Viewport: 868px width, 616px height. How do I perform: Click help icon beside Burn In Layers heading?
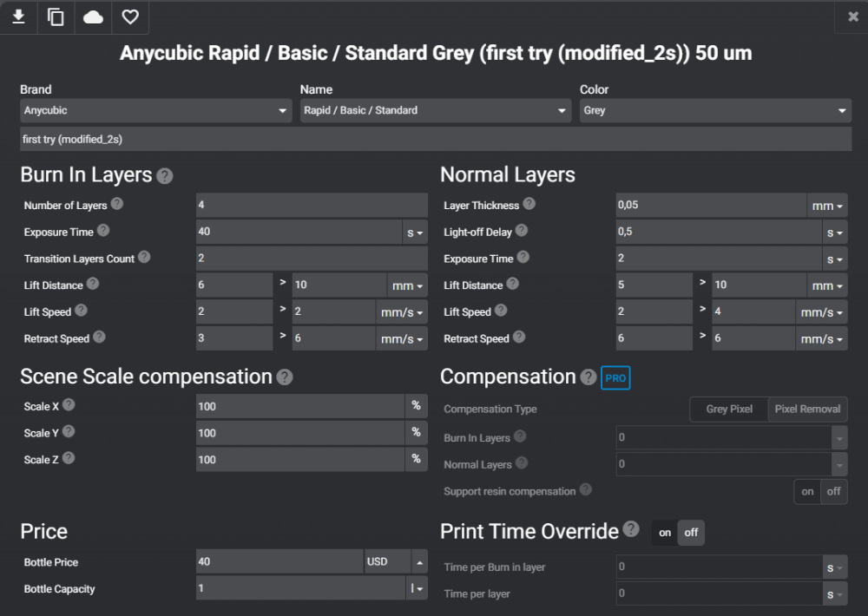[165, 176]
